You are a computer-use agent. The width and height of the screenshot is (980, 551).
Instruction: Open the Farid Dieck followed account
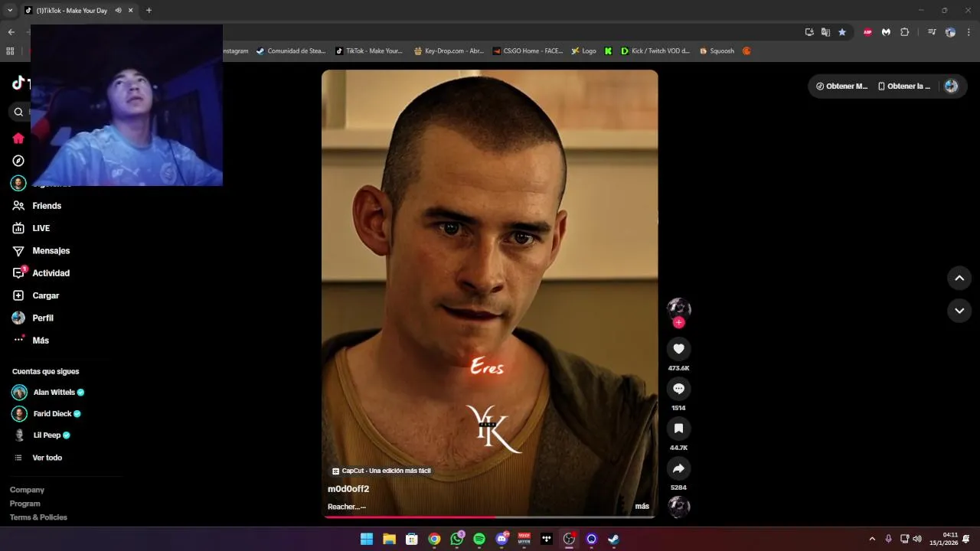click(46, 414)
